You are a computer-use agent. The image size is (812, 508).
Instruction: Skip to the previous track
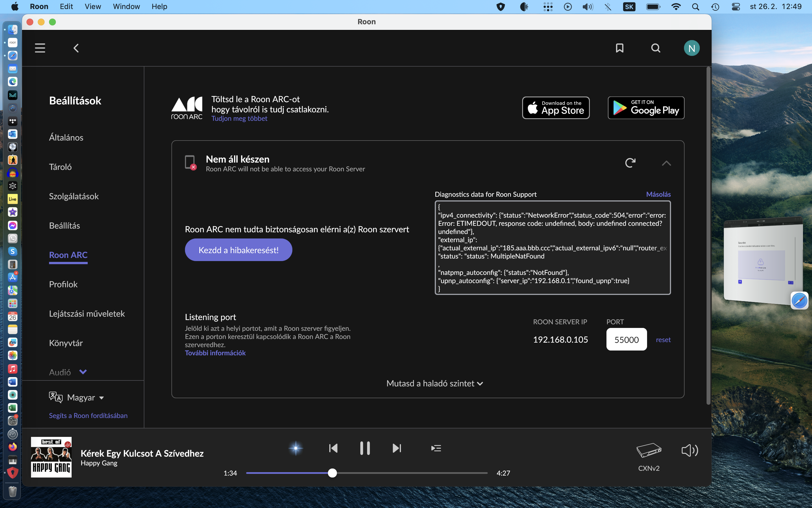[333, 448]
